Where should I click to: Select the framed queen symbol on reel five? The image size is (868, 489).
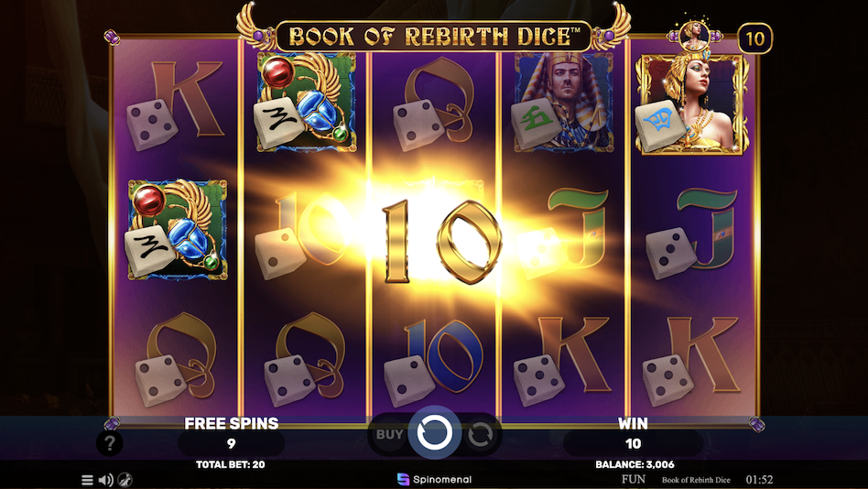(x=691, y=104)
